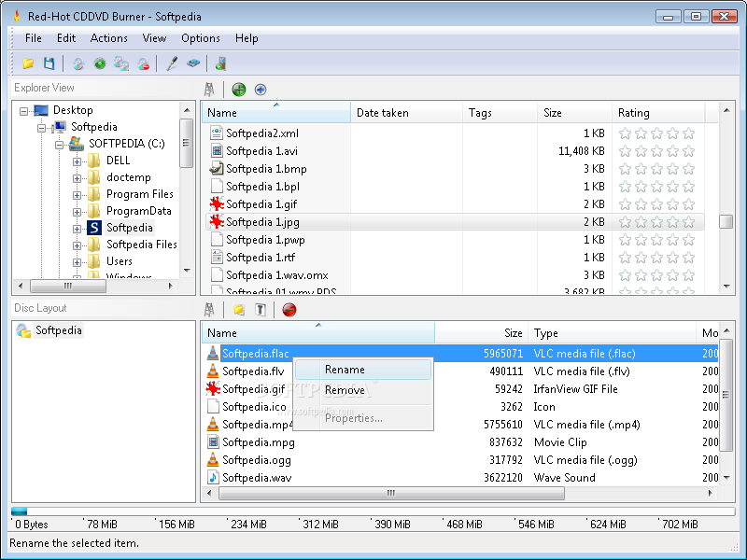Expand the doctemp folder node
This screenshot has width=747, height=560.
pyautogui.click(x=77, y=178)
